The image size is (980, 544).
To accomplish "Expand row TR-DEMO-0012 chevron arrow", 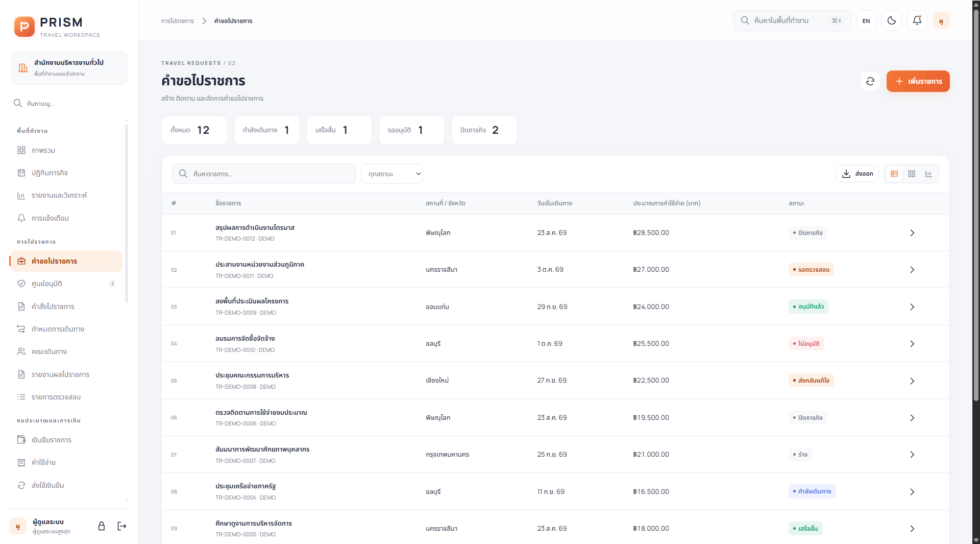I will pos(912,233).
